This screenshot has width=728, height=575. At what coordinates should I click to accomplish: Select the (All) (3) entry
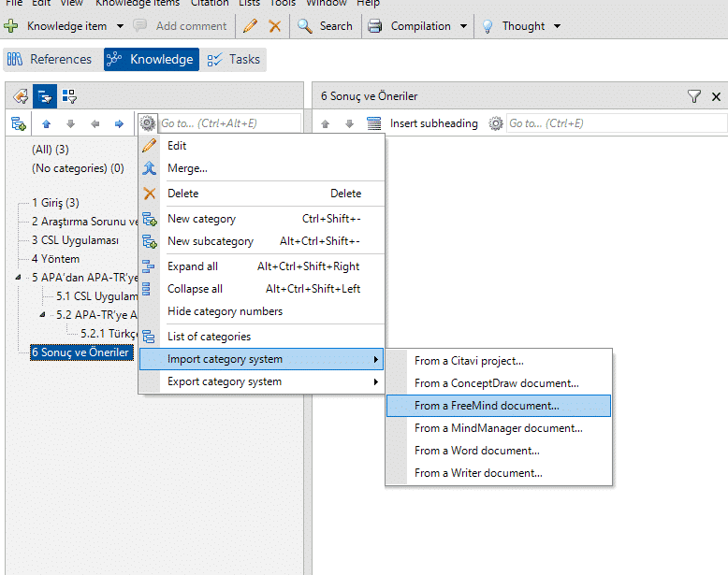51,150
